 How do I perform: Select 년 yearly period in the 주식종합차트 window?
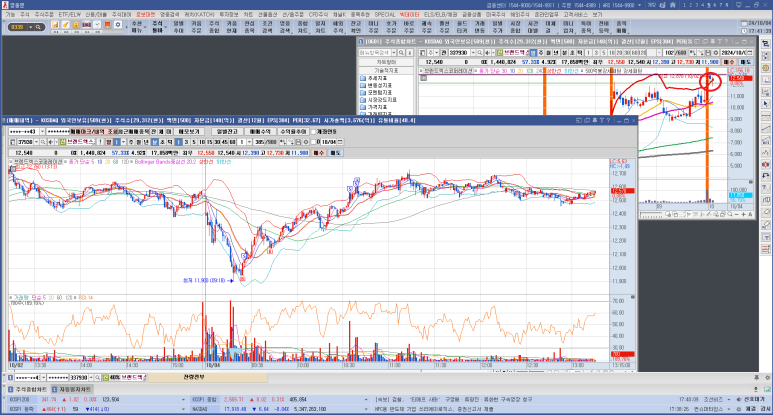point(556,52)
